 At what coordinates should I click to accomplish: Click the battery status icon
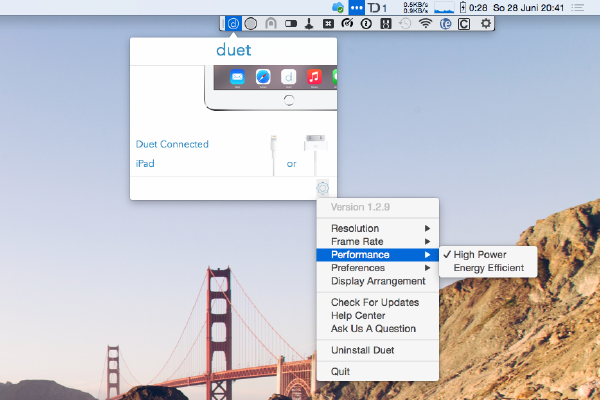[463, 7]
